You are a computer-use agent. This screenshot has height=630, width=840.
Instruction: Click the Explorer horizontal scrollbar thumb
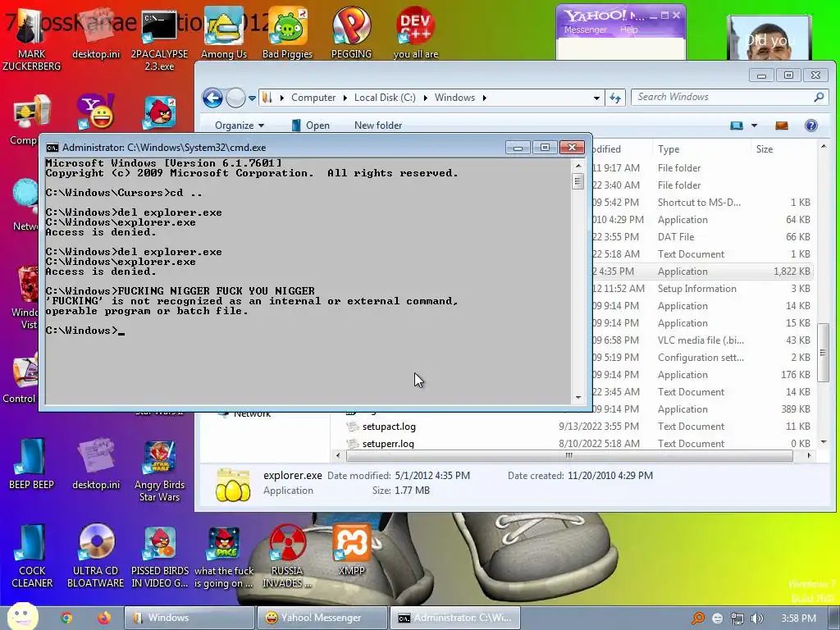(x=569, y=456)
